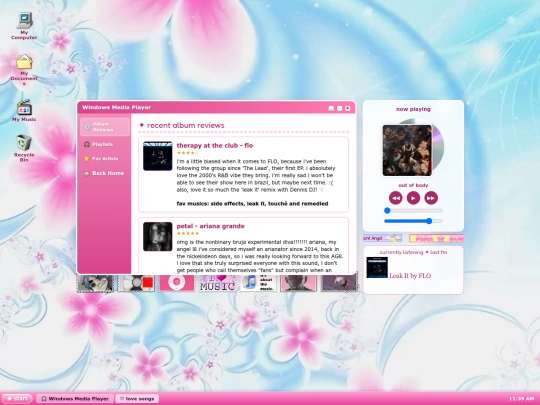Click the pink portrait stamp image
540x405 pixels.
tap(299, 283)
